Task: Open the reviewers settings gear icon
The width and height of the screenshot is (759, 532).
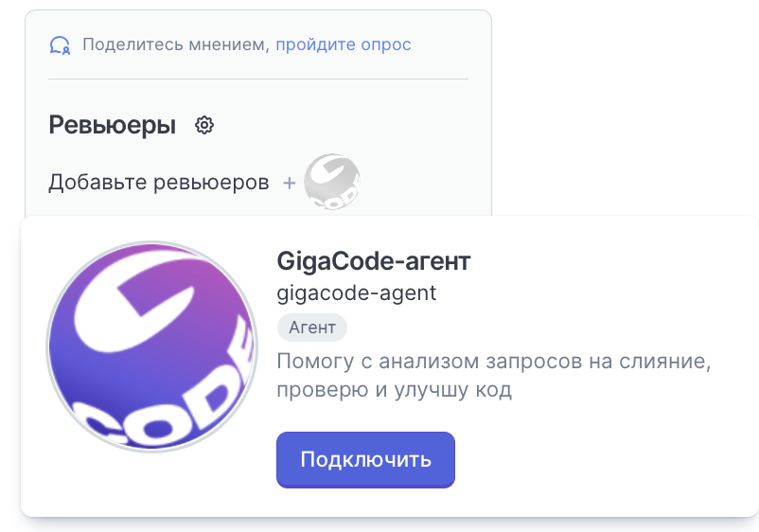Action: pos(204,125)
